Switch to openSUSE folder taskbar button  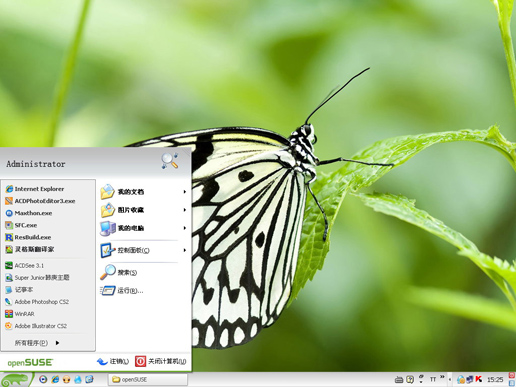(x=148, y=380)
